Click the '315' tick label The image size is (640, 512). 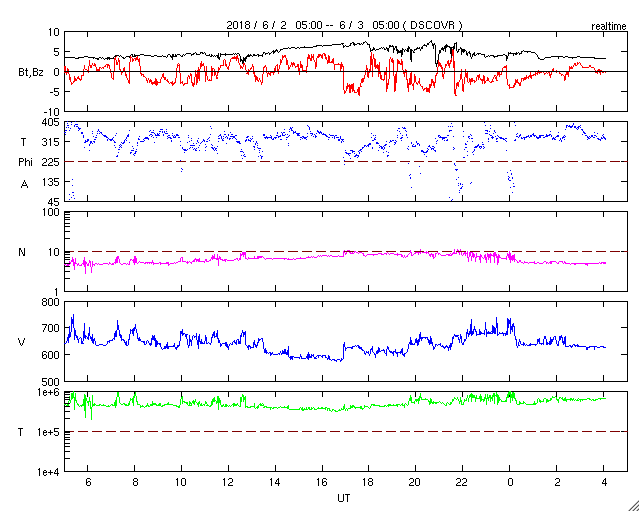(x=52, y=142)
